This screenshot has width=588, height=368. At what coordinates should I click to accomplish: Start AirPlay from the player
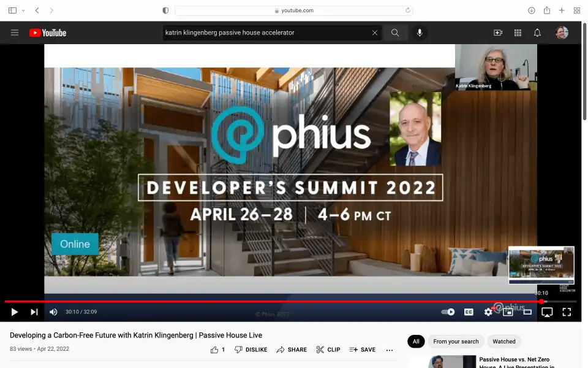pos(547,312)
